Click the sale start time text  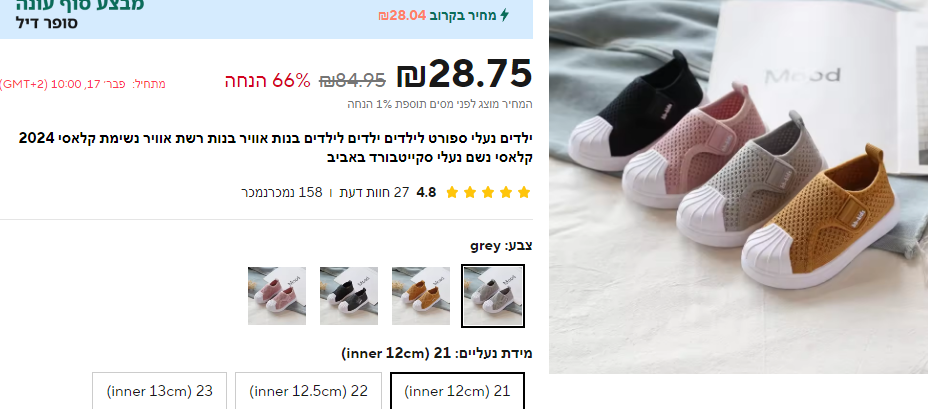(x=83, y=84)
